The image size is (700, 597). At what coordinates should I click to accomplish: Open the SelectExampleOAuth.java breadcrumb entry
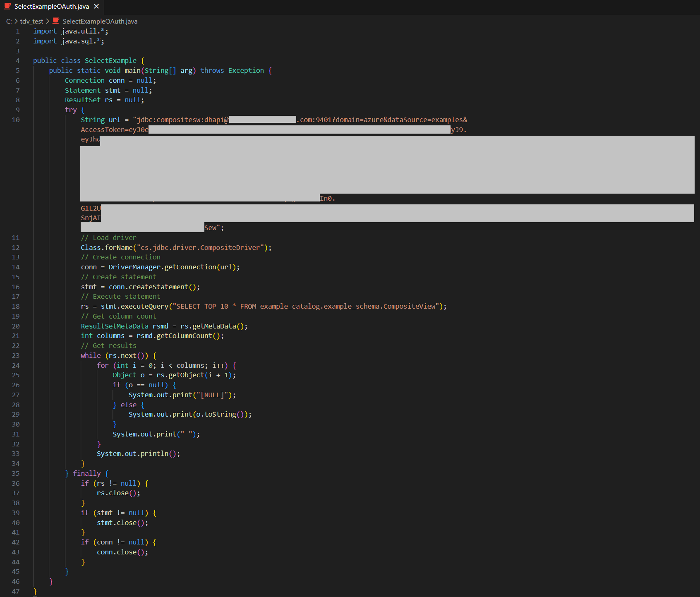click(x=100, y=22)
